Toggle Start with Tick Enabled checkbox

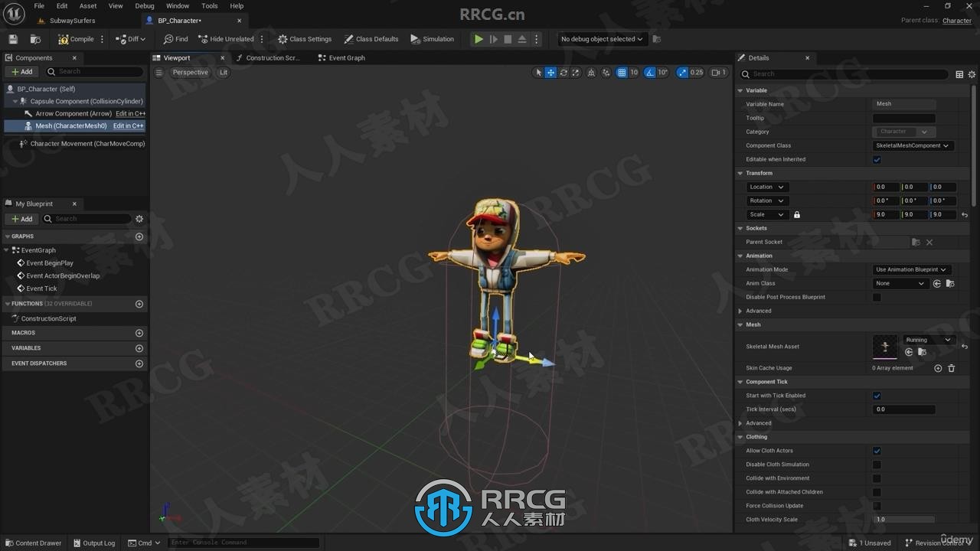[877, 396]
